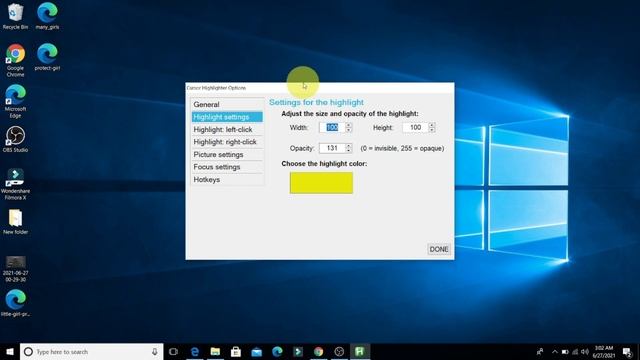The height and width of the screenshot is (360, 640).
Task: Open new Microsoft Edge from the taskbar
Action: click(x=277, y=351)
